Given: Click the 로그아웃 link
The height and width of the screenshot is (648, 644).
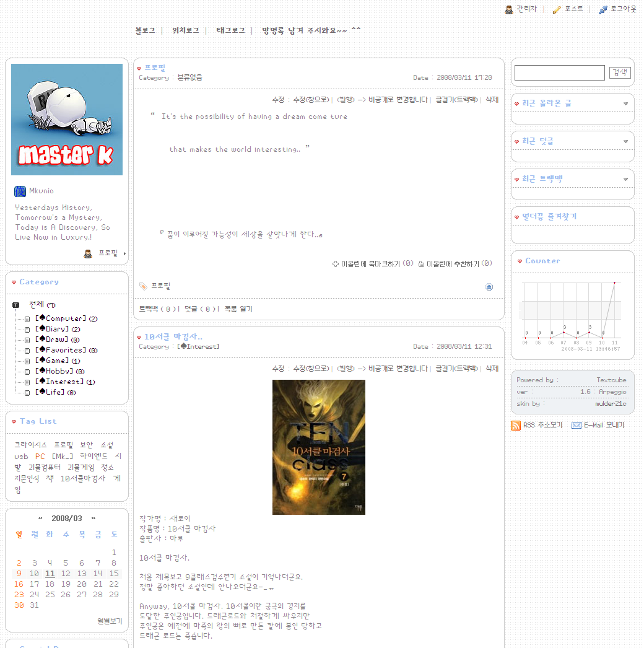Looking at the screenshot, I should (624, 9).
